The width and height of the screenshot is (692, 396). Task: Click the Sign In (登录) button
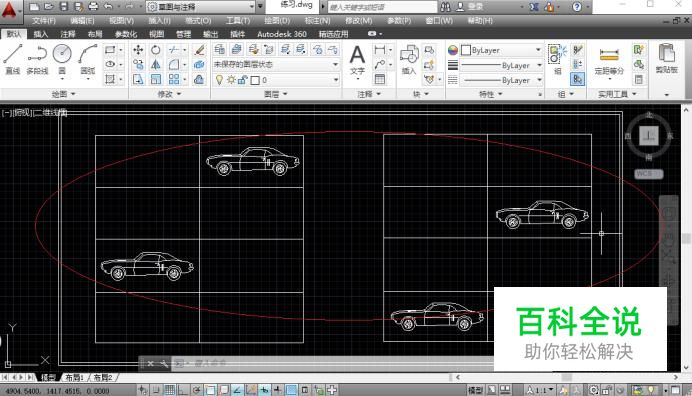click(x=475, y=7)
